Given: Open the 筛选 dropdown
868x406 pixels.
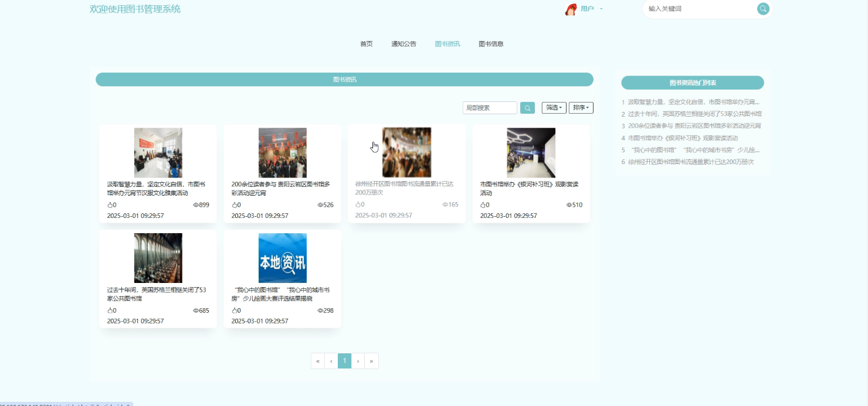Looking at the screenshot, I should coord(554,108).
